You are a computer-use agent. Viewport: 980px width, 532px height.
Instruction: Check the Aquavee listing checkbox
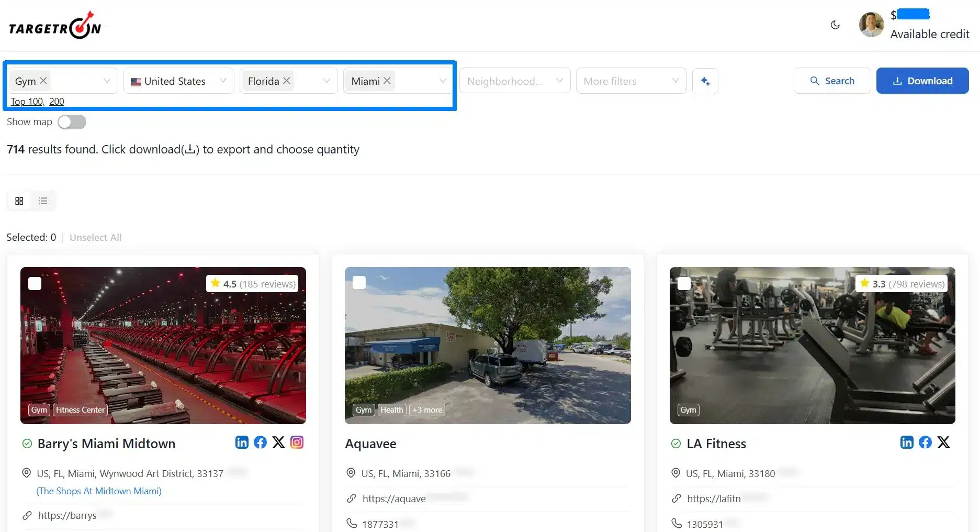(x=359, y=283)
